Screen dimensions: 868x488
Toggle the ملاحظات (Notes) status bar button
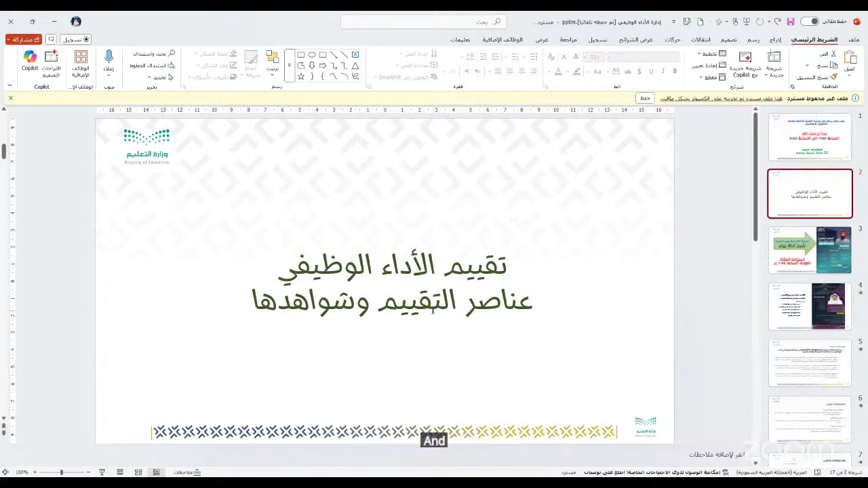[186, 472]
